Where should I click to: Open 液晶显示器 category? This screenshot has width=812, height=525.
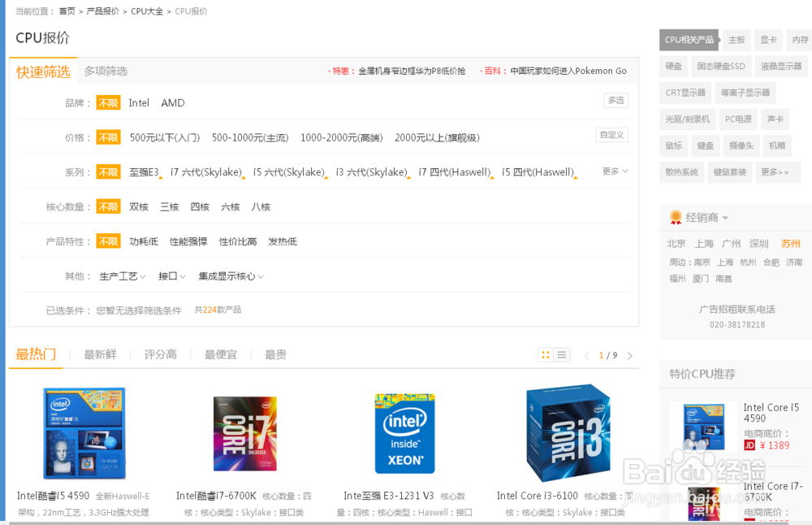781,67
